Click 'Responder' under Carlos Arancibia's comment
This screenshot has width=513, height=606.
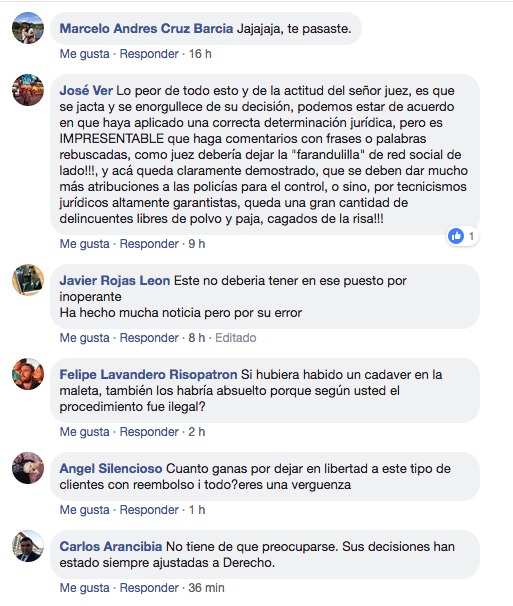(x=149, y=588)
